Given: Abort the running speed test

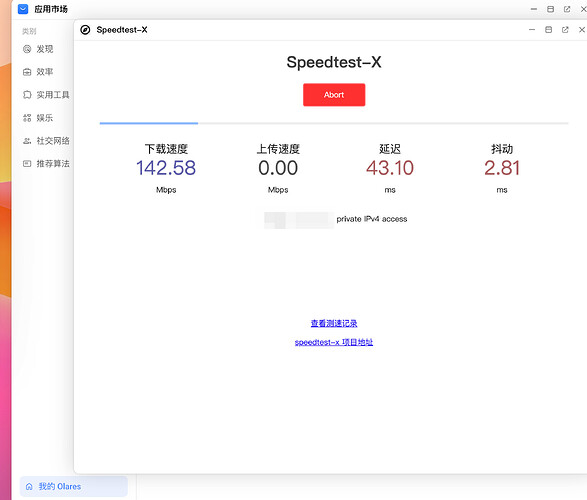Looking at the screenshot, I should click(334, 95).
